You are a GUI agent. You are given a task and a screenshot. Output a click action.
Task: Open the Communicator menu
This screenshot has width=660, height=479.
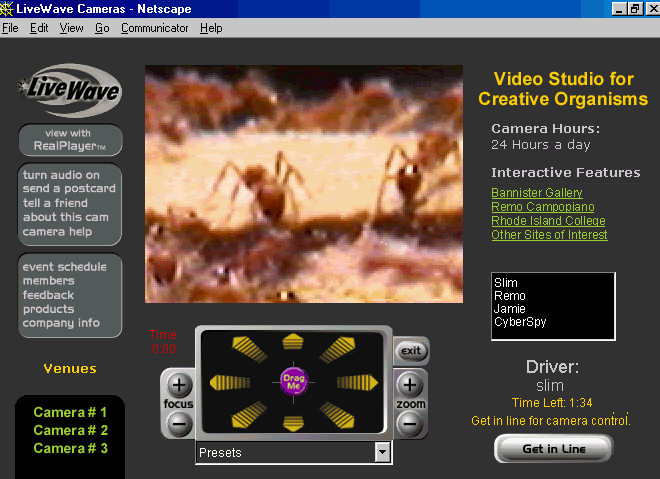154,28
